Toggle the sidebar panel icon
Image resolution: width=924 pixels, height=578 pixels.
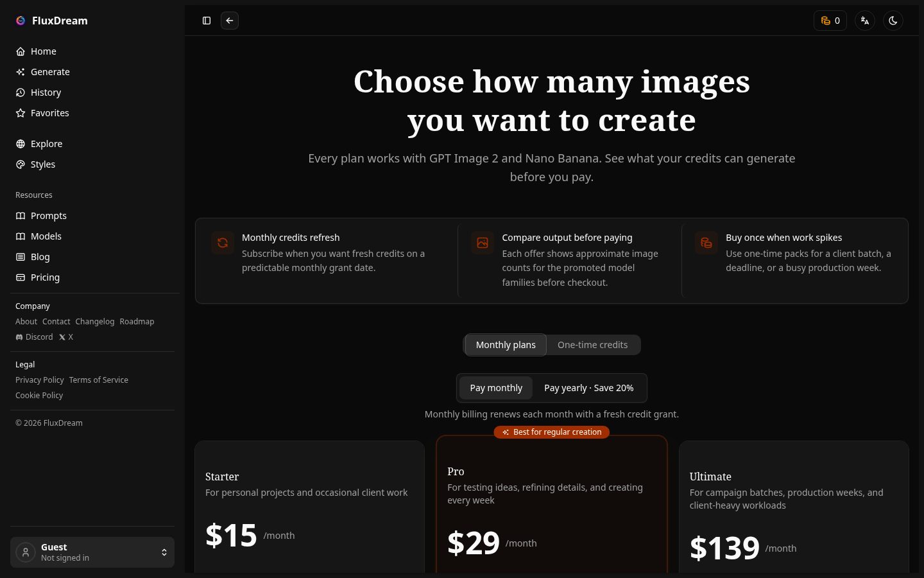(207, 21)
